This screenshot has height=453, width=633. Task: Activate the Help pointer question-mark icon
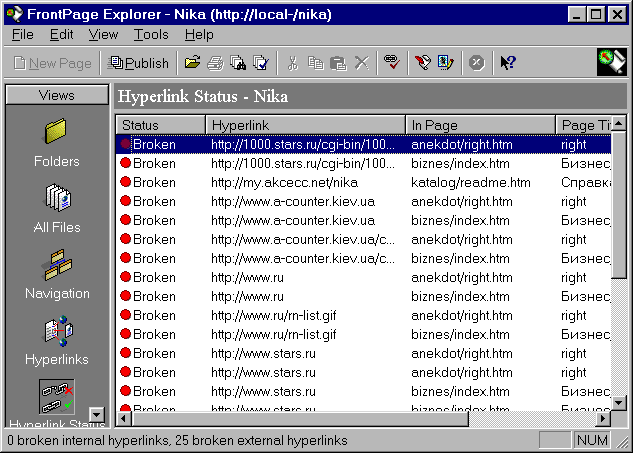coord(508,63)
